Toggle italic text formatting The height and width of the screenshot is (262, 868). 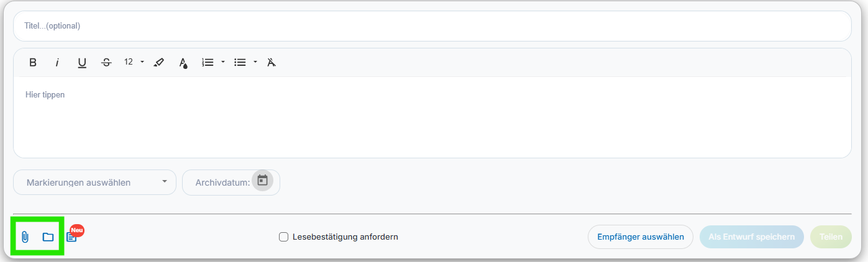point(57,62)
